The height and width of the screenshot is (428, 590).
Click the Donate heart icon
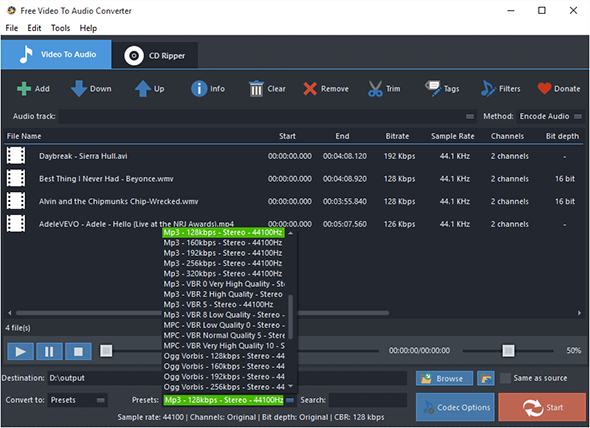(544, 89)
